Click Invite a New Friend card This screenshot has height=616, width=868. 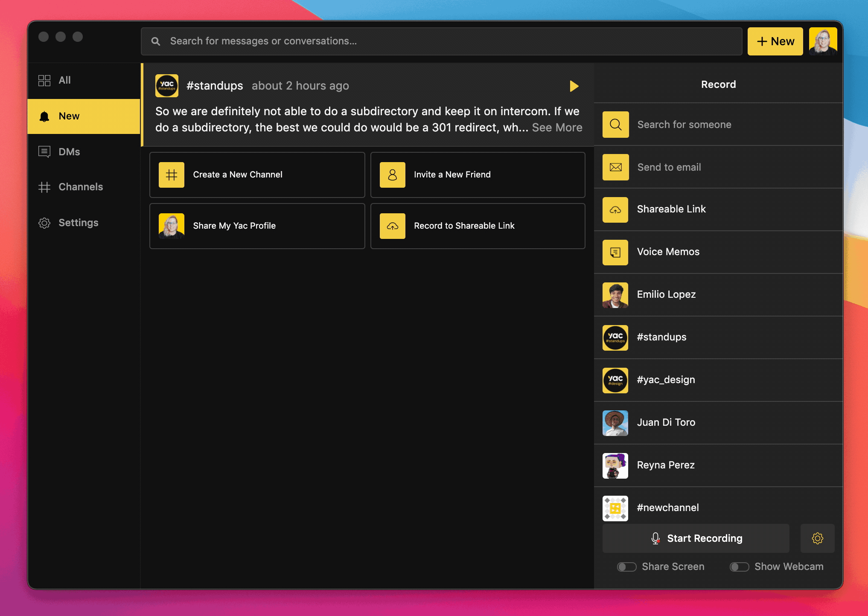pyautogui.click(x=478, y=175)
